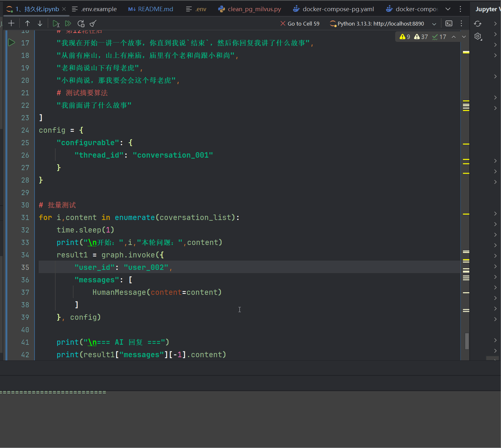Click the "thread_id" key on line 26
The image size is (501, 448).
[x=99, y=155]
